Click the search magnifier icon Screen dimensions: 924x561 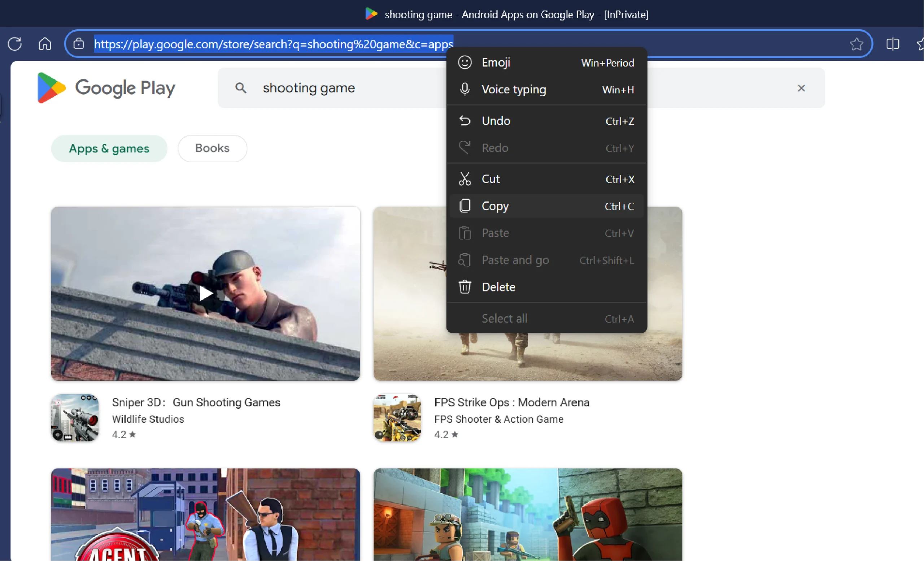[x=241, y=88]
